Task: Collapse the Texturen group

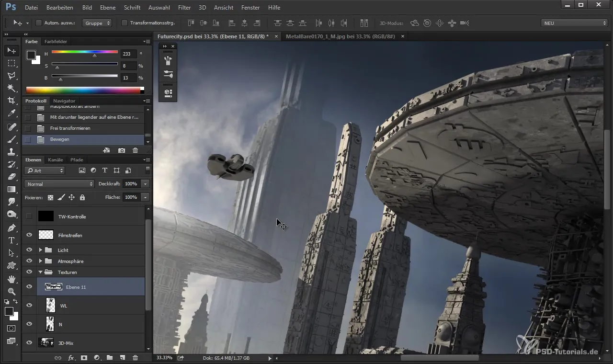Action: (41, 272)
